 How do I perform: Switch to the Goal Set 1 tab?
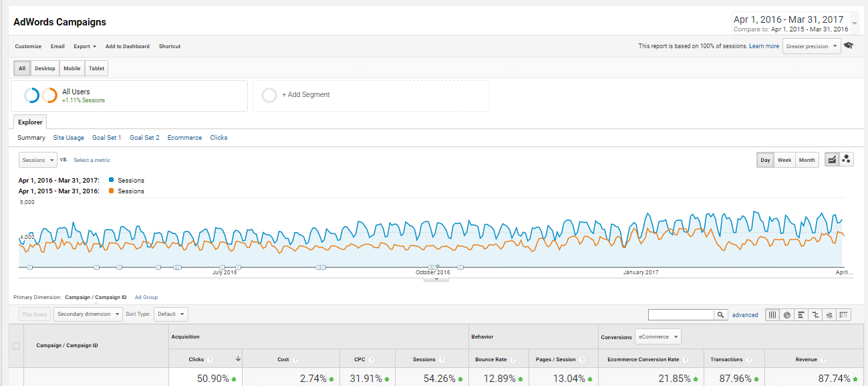[107, 138]
